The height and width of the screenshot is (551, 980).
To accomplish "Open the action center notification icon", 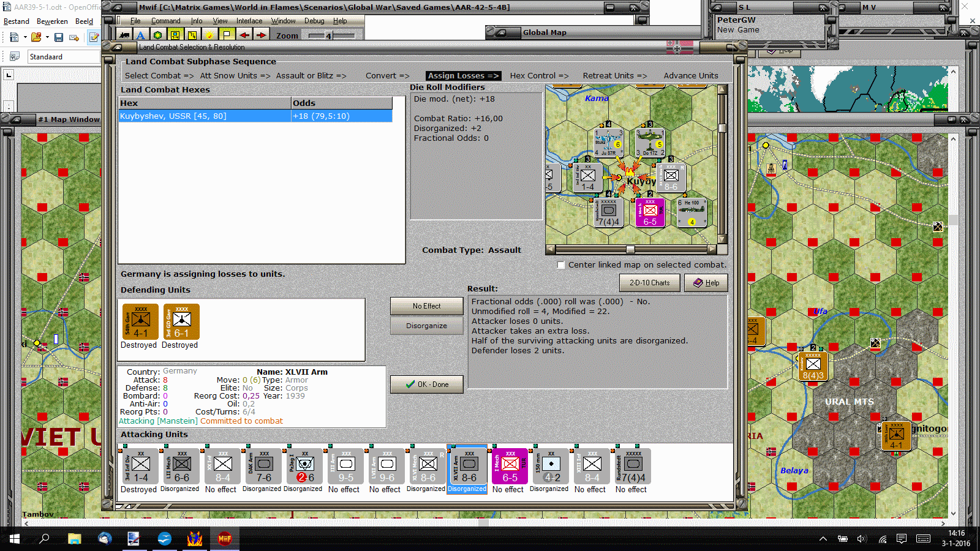I will [902, 539].
